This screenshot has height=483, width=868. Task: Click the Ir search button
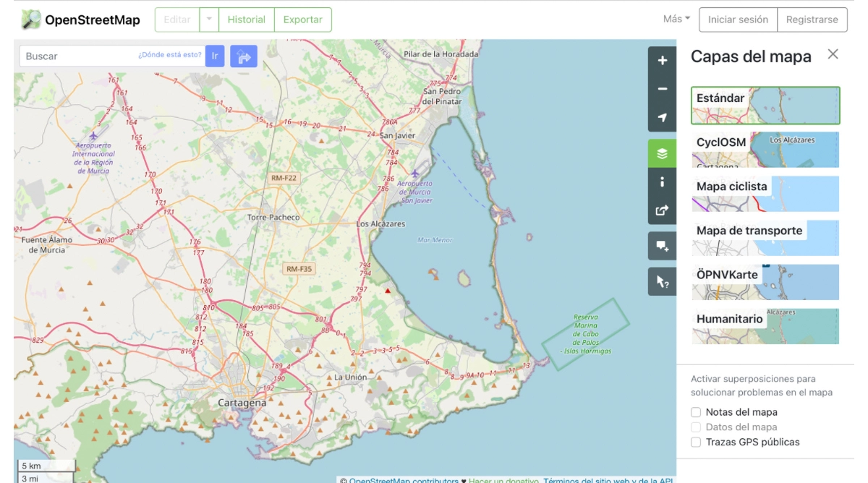tap(215, 56)
